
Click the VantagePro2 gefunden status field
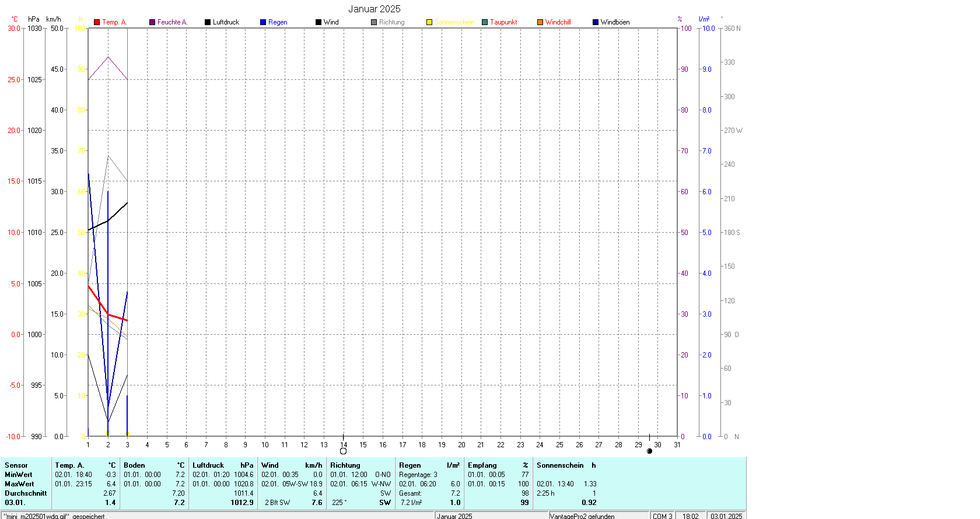click(582, 516)
